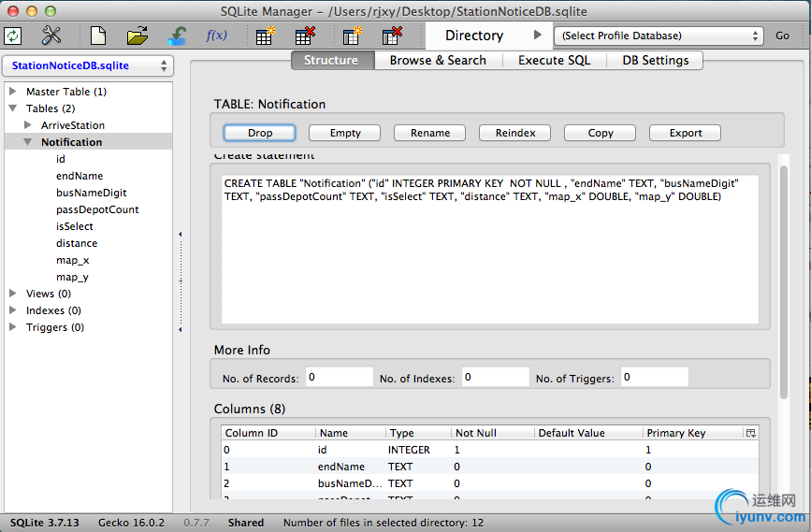Expand the ArriveStation table node
811x532 pixels.
point(28,125)
